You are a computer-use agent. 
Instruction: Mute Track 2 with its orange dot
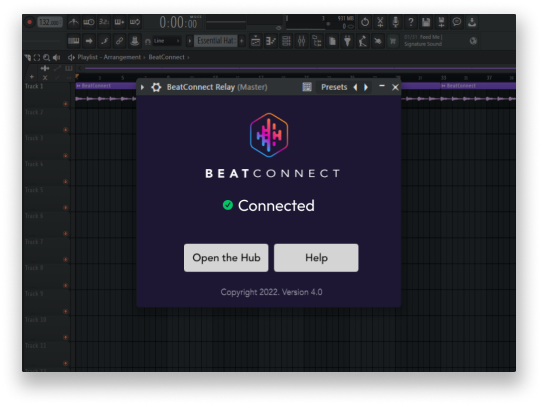[x=65, y=130]
